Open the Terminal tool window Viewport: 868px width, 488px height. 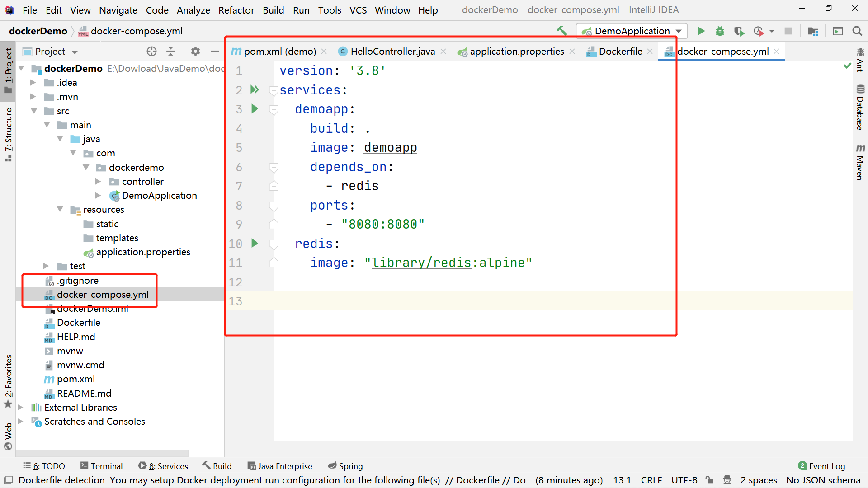pyautogui.click(x=101, y=466)
